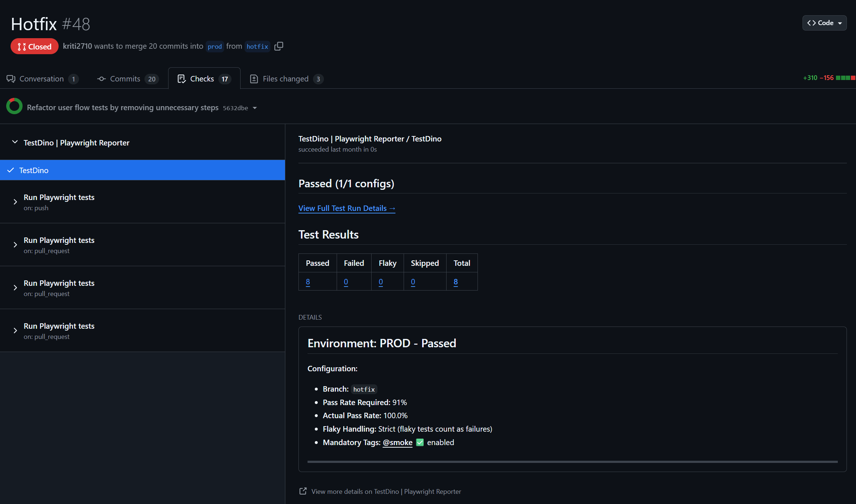
Task: Switch to the Conversation tab
Action: [x=41, y=79]
